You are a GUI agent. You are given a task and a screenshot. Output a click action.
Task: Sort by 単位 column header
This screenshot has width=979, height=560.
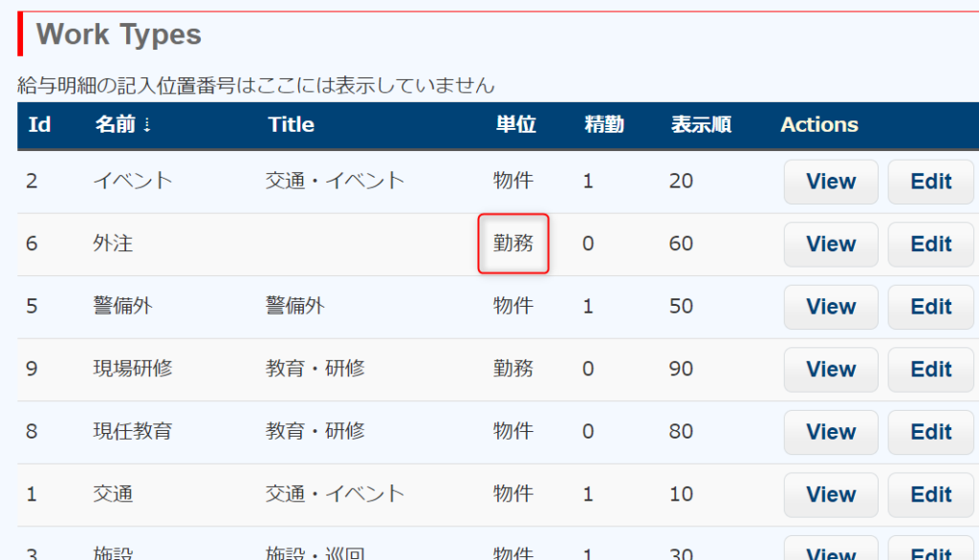click(x=514, y=125)
